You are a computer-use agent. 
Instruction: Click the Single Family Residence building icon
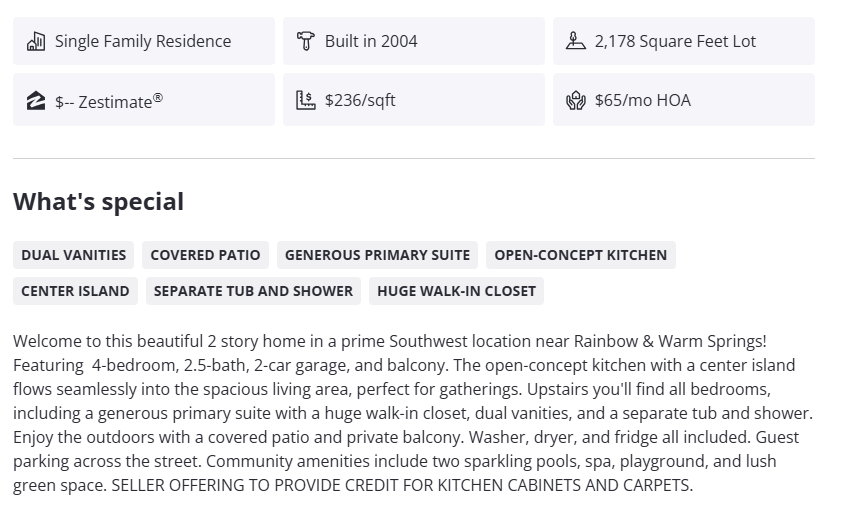[x=36, y=41]
